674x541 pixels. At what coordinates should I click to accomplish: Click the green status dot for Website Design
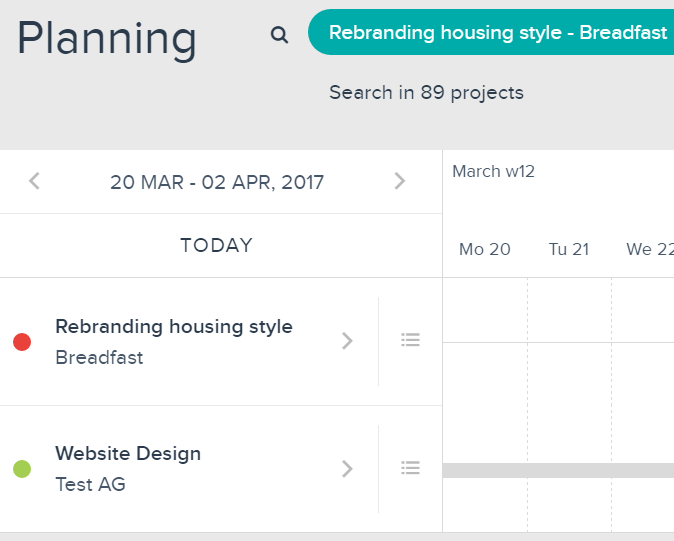[22, 469]
